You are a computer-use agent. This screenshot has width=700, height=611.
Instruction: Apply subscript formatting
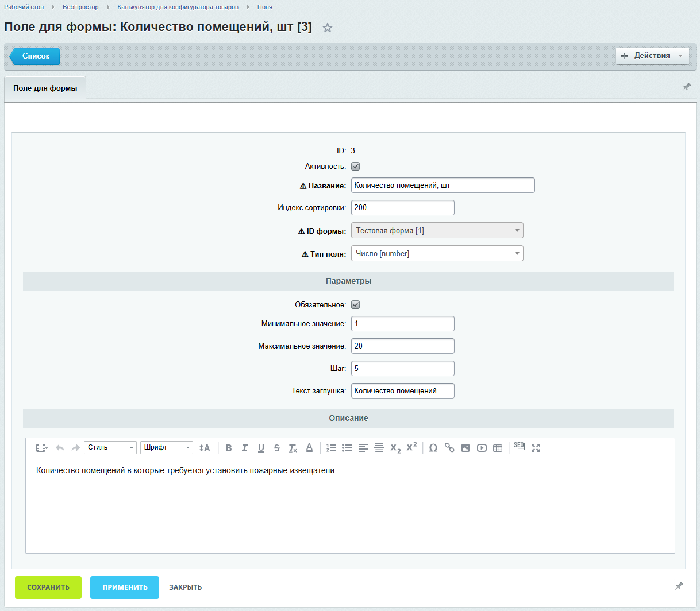pos(395,448)
